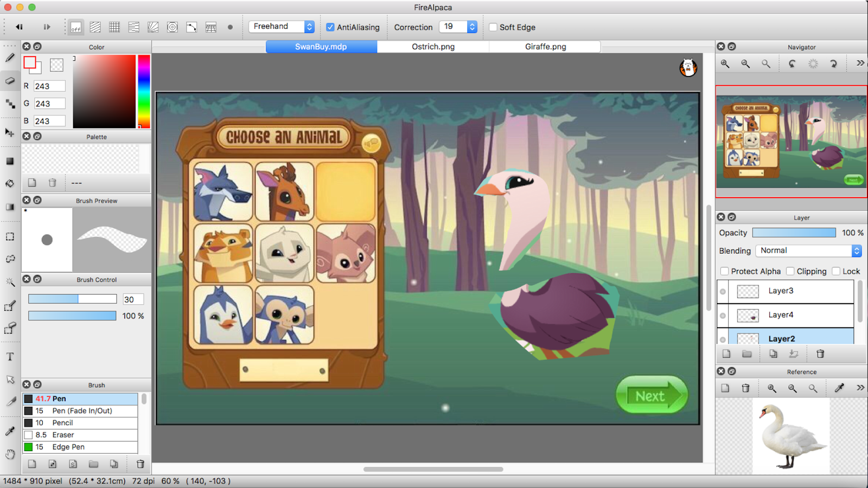Select the Edge Pen brush

(x=80, y=447)
